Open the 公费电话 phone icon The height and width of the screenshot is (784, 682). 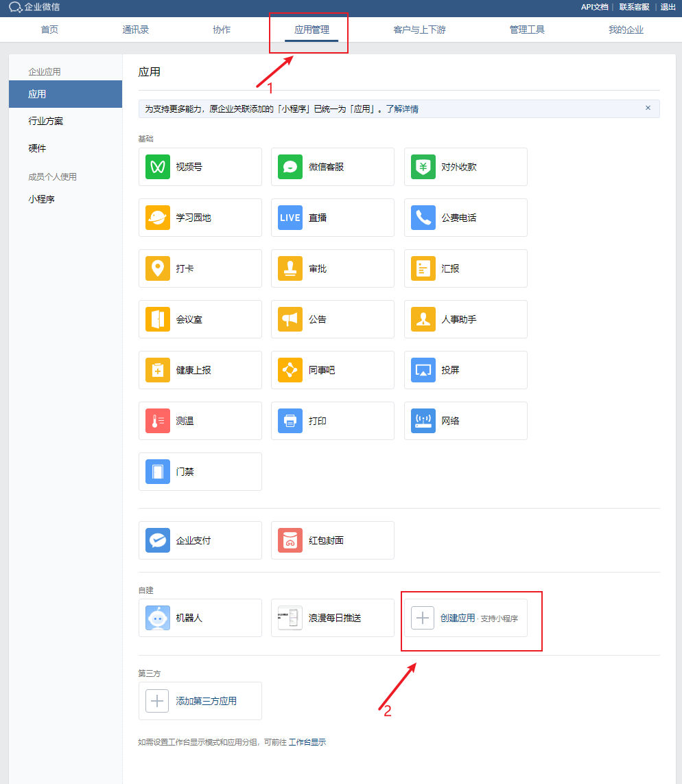pyautogui.click(x=423, y=218)
